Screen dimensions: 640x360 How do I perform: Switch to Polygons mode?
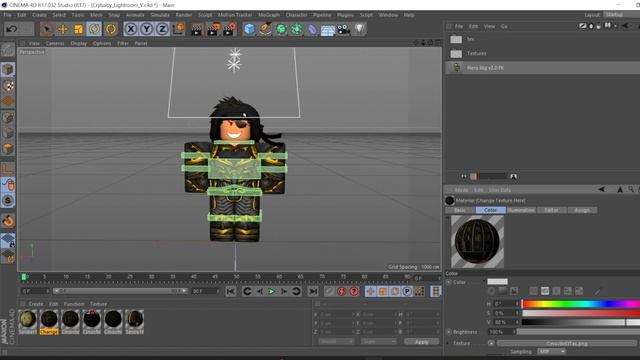pyautogui.click(x=8, y=149)
